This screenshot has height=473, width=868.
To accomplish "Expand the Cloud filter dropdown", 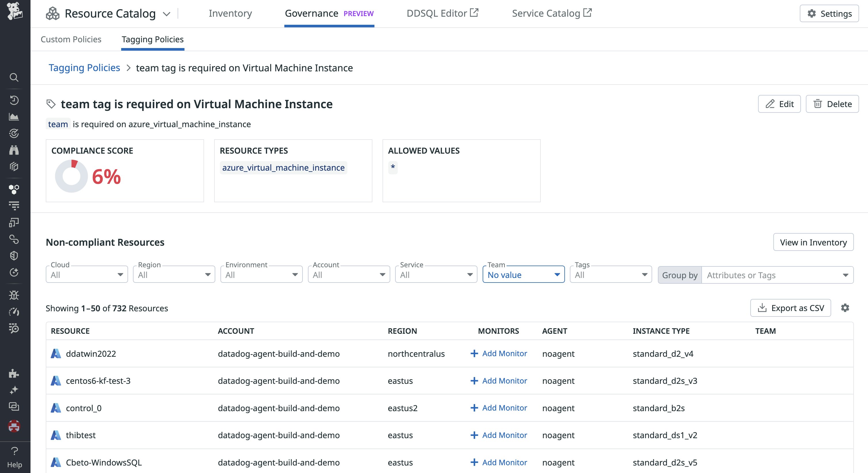I will [87, 275].
